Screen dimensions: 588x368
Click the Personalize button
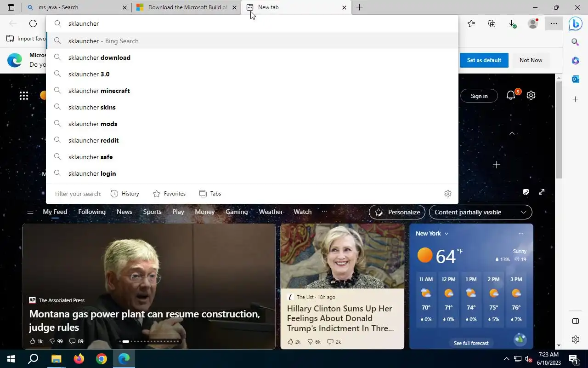(x=397, y=212)
